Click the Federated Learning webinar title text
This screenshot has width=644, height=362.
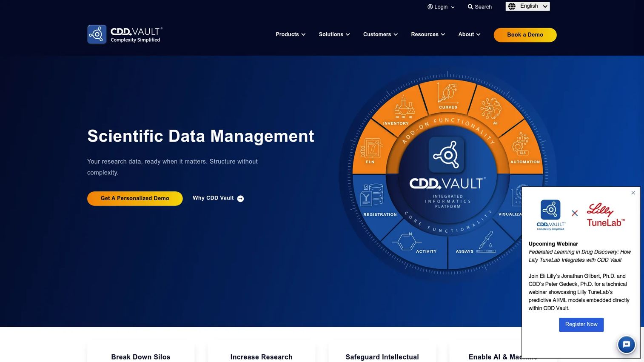(580, 256)
